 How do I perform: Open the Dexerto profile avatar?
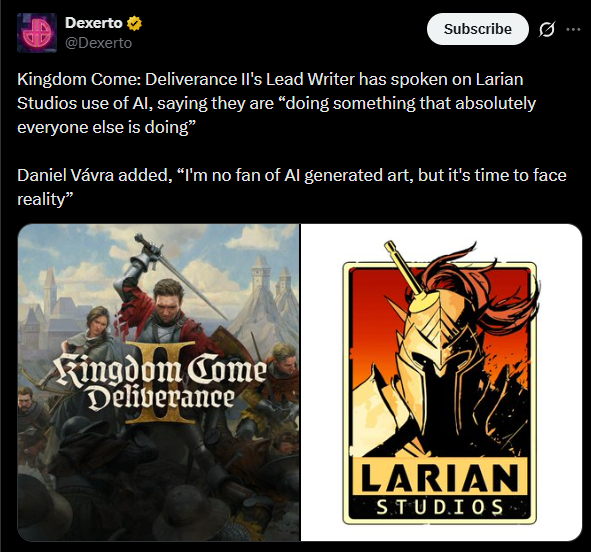[x=37, y=33]
